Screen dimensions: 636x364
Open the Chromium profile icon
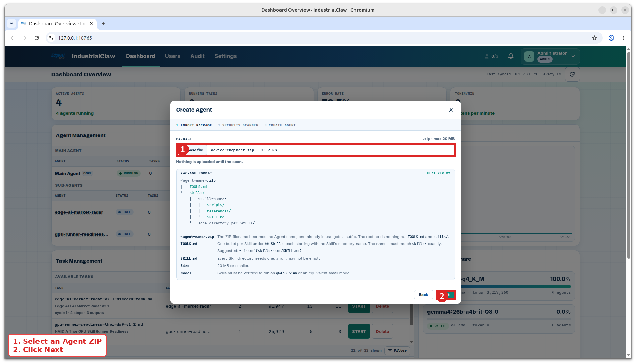611,38
